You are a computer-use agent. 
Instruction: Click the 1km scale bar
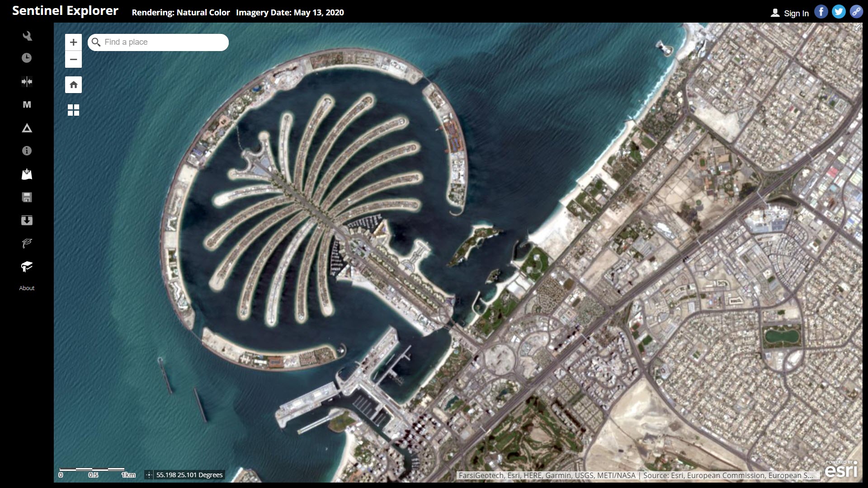click(x=97, y=473)
